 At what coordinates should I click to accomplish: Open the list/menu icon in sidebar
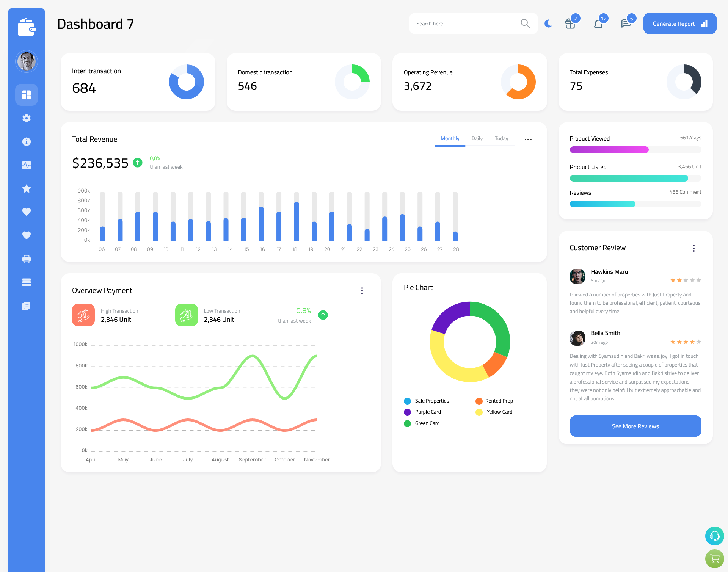coord(27,282)
